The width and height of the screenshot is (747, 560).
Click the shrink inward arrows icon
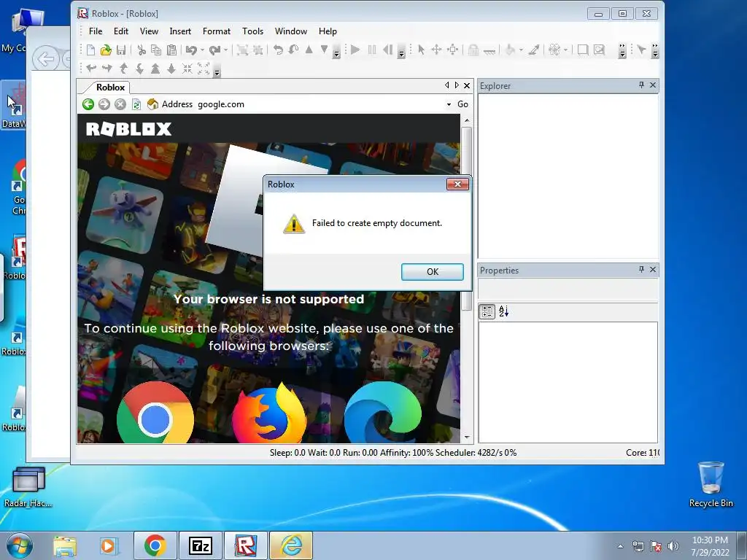[x=187, y=69]
